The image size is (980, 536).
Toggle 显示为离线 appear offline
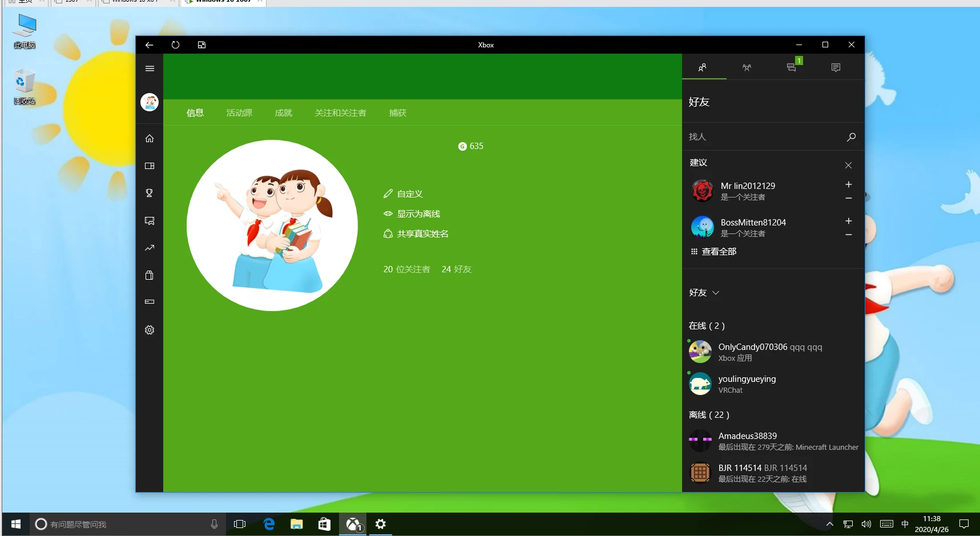click(x=412, y=214)
